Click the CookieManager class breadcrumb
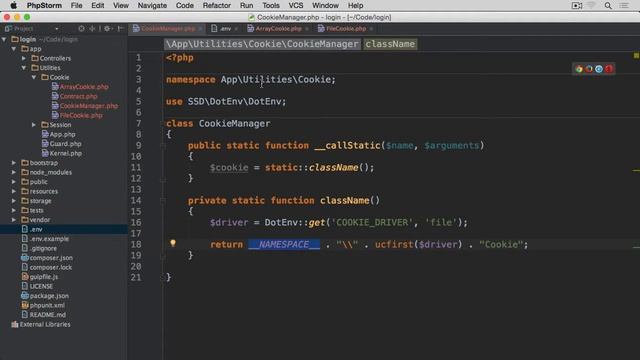The width and height of the screenshot is (640, 360). tap(262, 44)
